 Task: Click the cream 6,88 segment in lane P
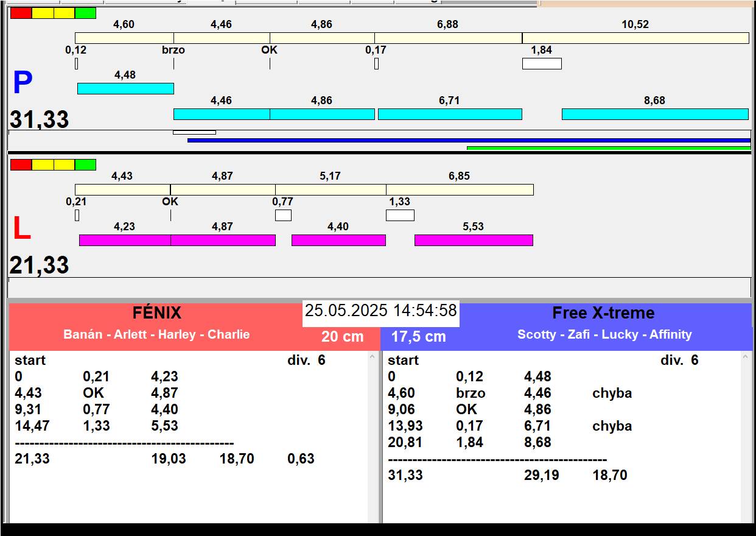[448, 38]
